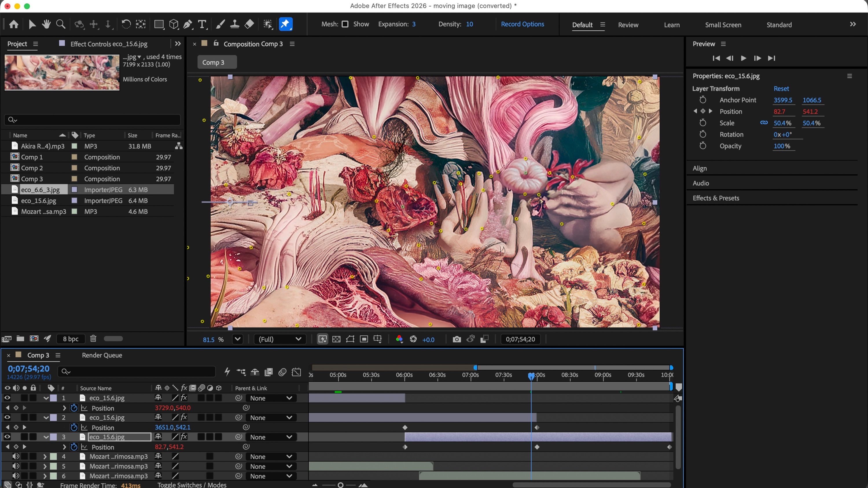The height and width of the screenshot is (488, 868).
Task: Toggle Position stopwatch on layer 2
Action: (74, 427)
